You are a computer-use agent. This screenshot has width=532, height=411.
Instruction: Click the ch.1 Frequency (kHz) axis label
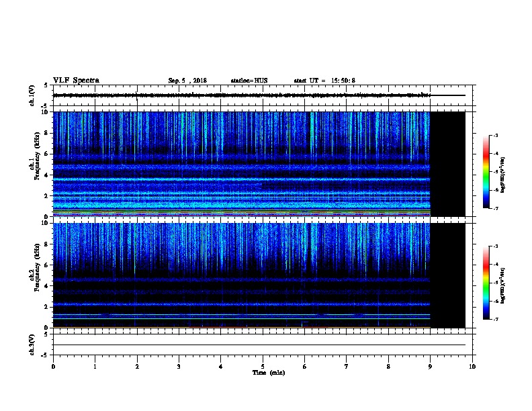tap(36, 156)
